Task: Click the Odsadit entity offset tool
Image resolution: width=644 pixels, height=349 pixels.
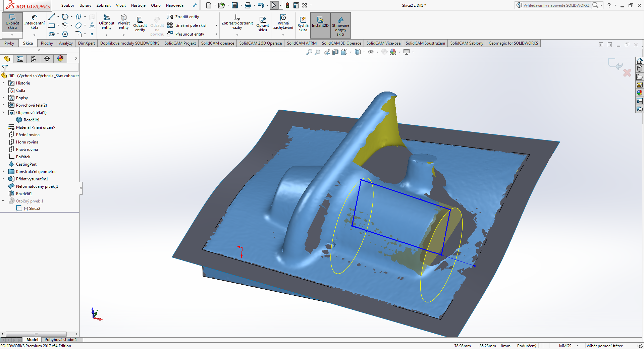Action: point(140,23)
